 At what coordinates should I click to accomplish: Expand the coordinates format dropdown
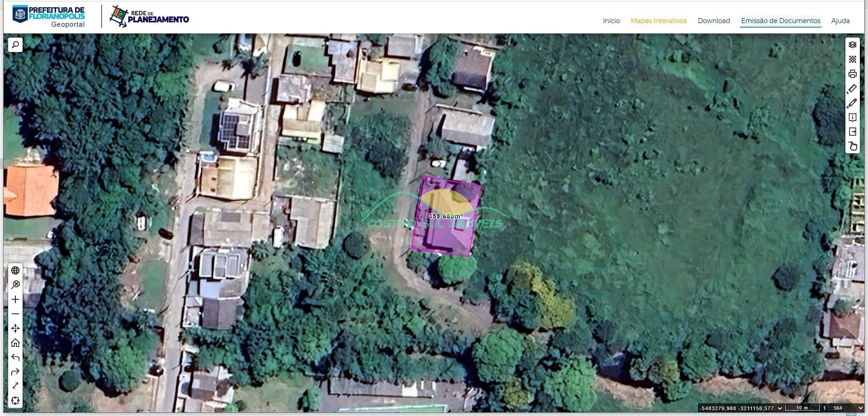tap(779, 408)
